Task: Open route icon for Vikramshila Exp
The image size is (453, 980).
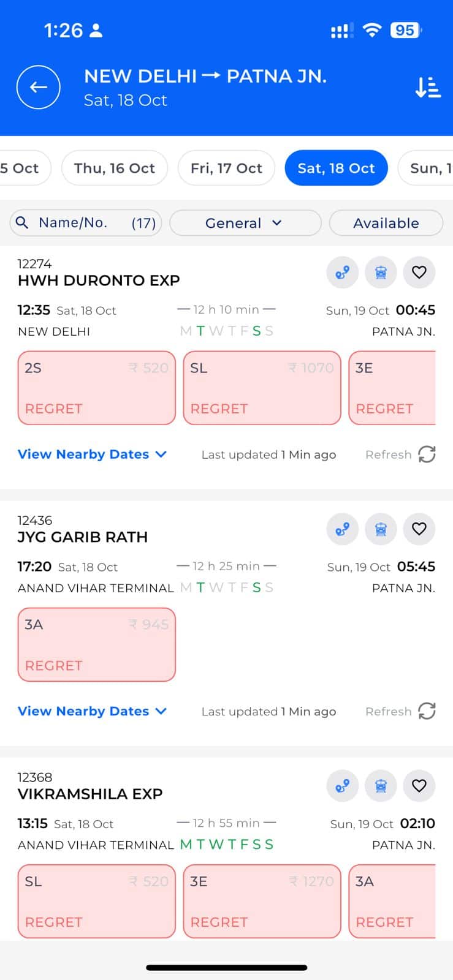Action: (x=342, y=785)
